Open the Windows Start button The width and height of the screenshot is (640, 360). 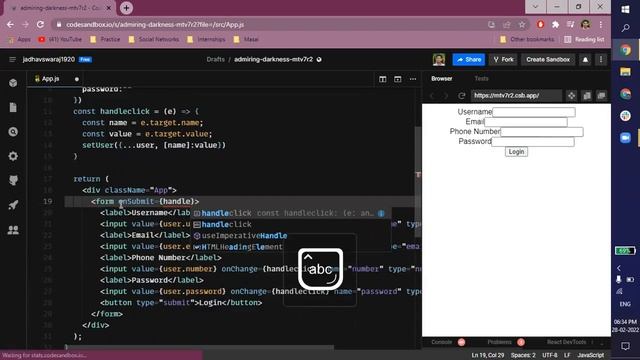(625, 9)
